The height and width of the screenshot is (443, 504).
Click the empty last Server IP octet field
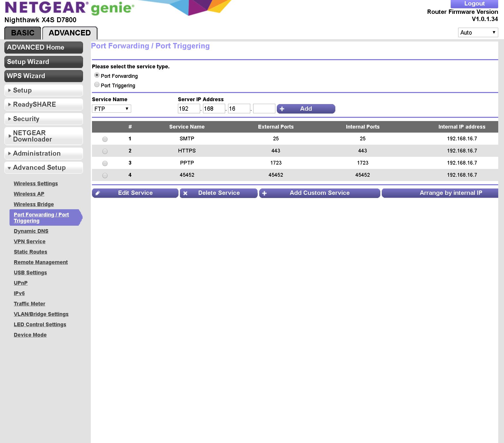pyautogui.click(x=264, y=109)
